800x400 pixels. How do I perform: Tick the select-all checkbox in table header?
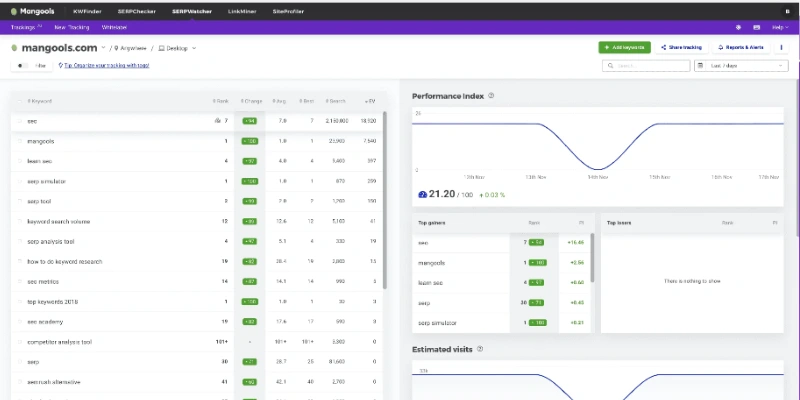point(20,101)
